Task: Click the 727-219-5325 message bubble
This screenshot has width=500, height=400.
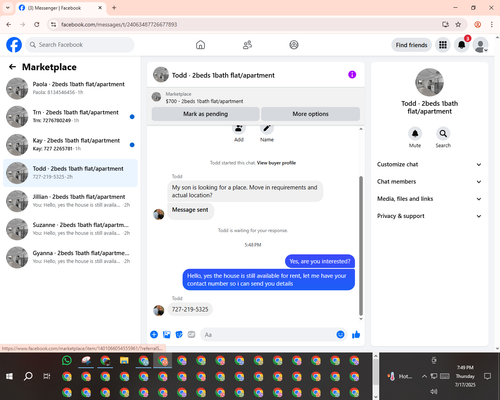Action: point(190,309)
